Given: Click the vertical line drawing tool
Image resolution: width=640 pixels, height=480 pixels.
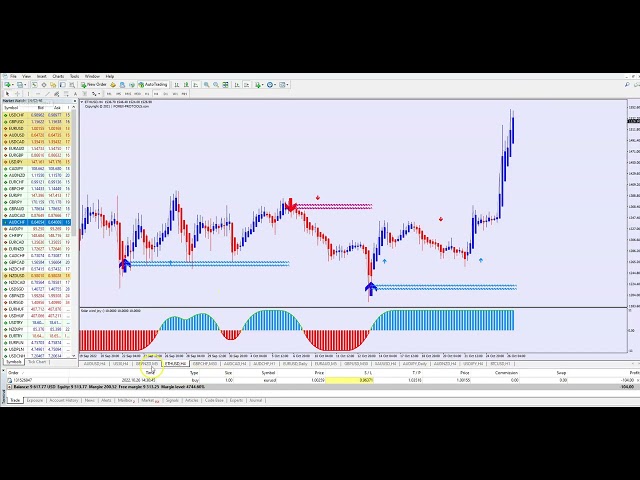Looking at the screenshot, I should click(x=28, y=93).
